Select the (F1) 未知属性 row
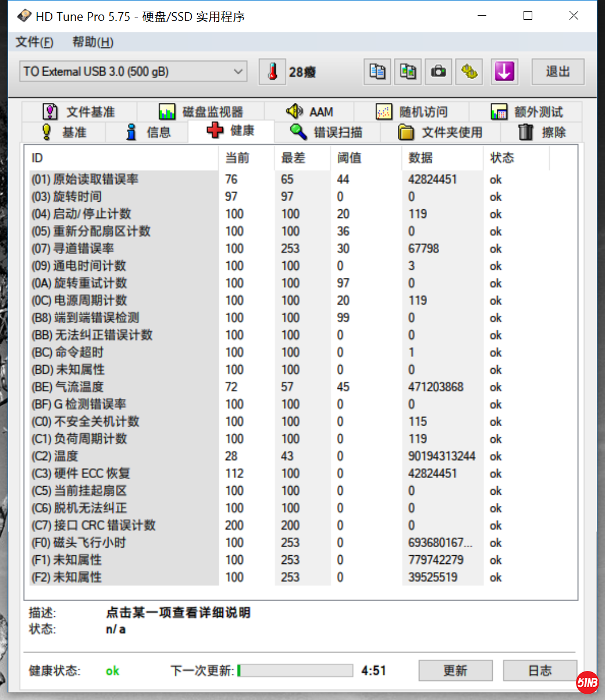 (289, 560)
